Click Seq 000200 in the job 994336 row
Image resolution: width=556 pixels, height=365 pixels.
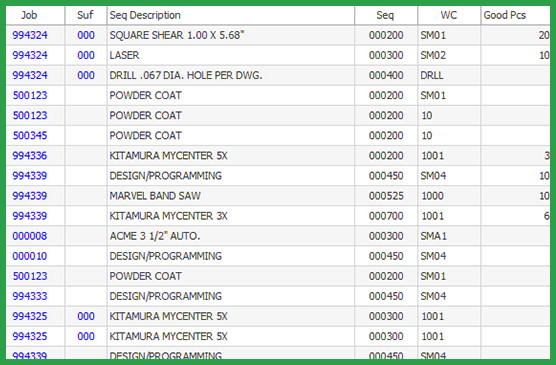[386, 156]
